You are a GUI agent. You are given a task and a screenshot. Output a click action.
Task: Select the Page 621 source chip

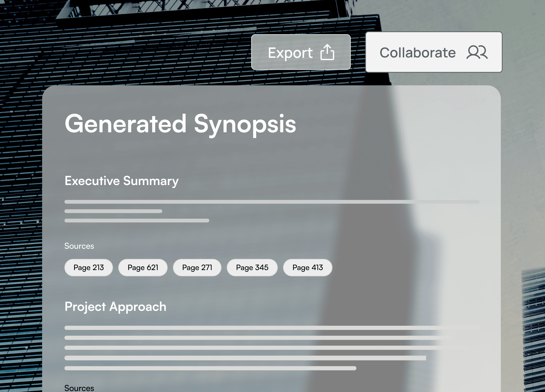point(143,268)
